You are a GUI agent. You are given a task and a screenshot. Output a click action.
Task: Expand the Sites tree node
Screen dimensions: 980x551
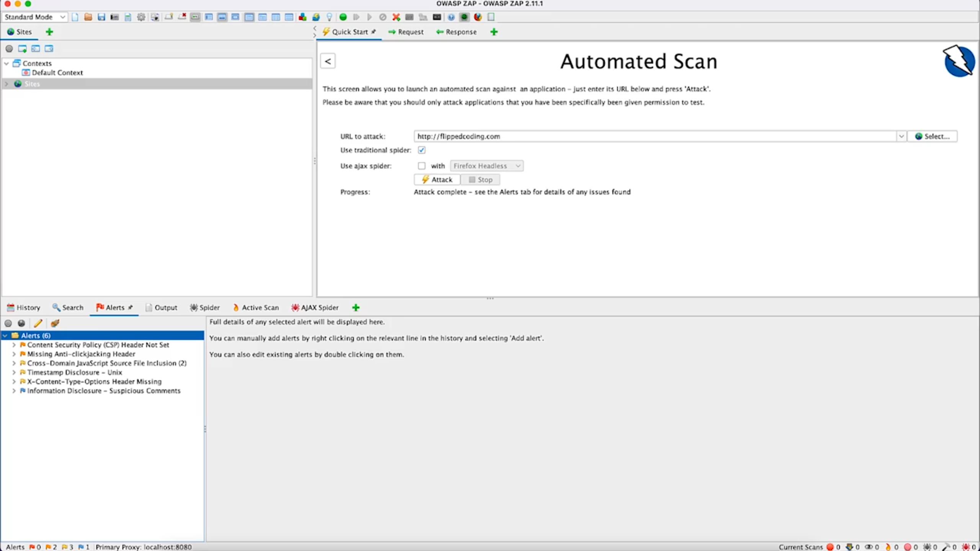click(7, 84)
